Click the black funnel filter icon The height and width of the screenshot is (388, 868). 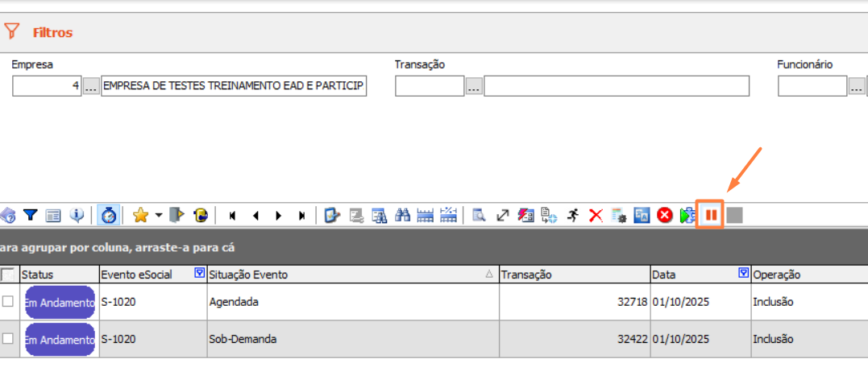click(x=31, y=215)
